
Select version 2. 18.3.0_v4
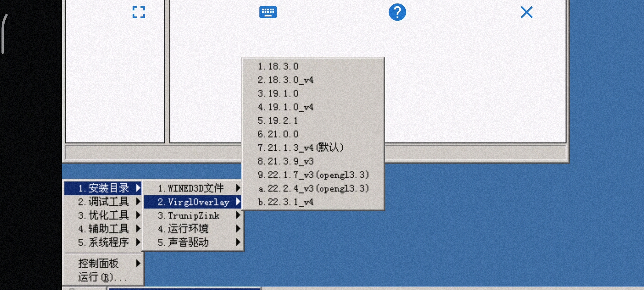pyautogui.click(x=313, y=80)
